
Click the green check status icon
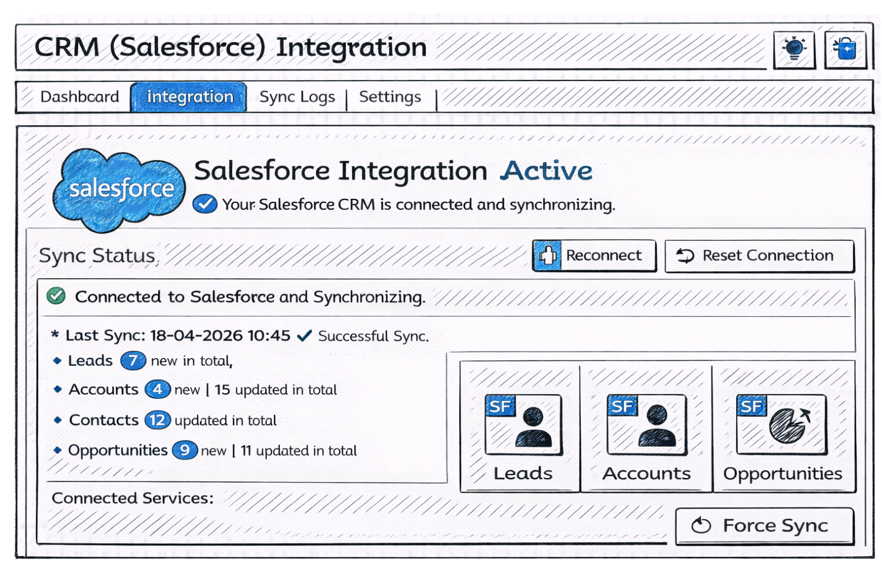click(56, 296)
